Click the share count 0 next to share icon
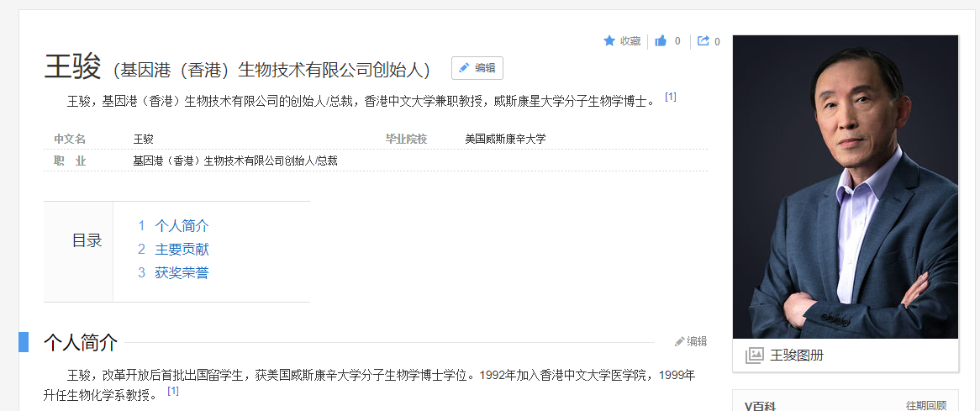This screenshot has height=411, width=980. click(717, 42)
